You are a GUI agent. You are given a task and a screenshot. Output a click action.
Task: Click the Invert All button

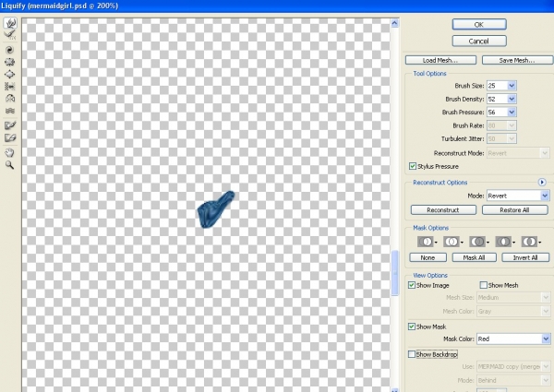click(x=525, y=257)
